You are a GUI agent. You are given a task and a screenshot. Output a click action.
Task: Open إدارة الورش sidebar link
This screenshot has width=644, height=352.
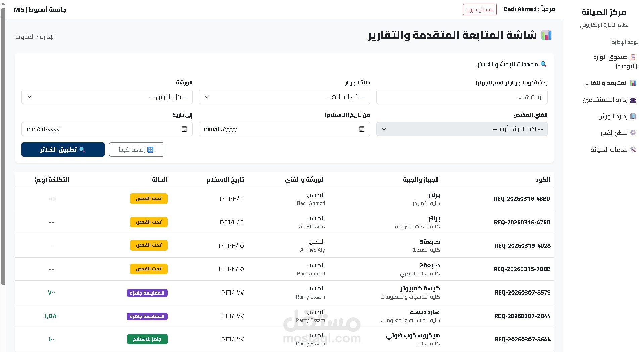pyautogui.click(x=617, y=116)
